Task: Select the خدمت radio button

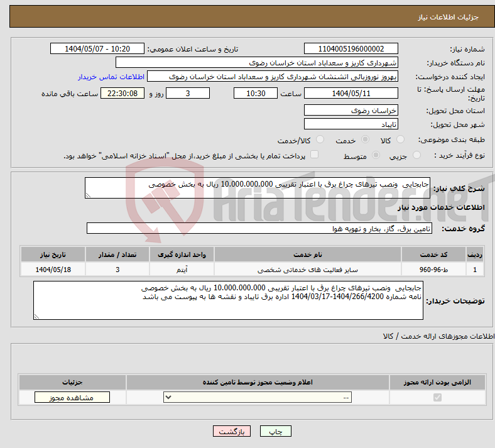Action: (365, 139)
